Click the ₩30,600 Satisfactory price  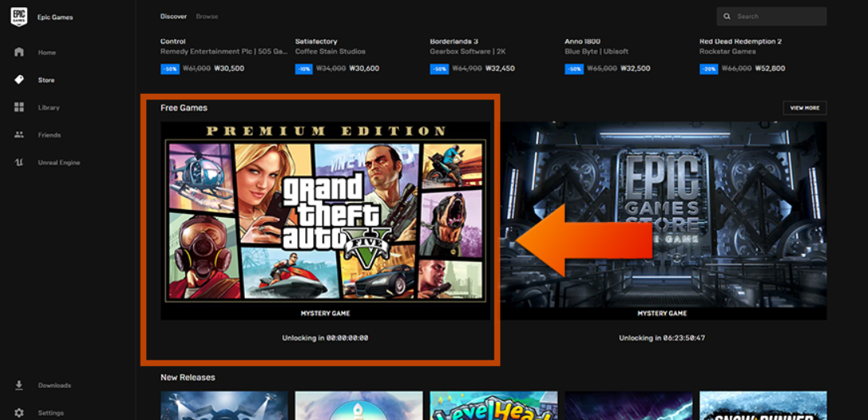click(x=365, y=69)
